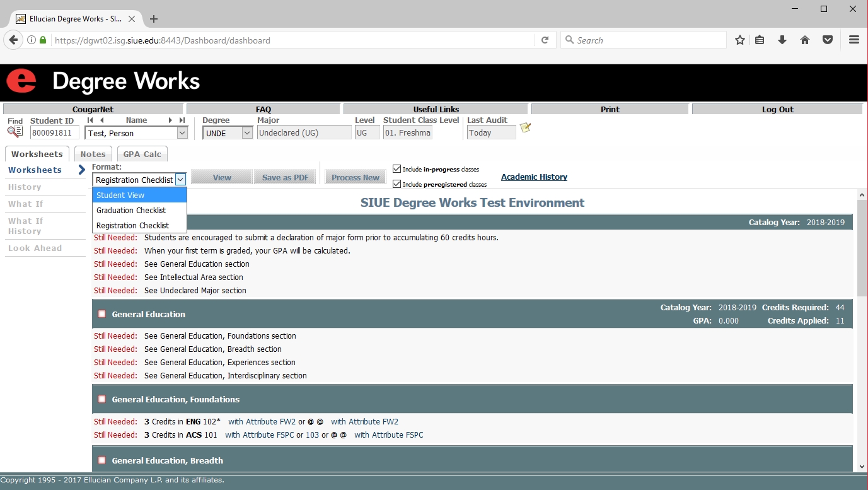The height and width of the screenshot is (490, 868).
Task: Expand the Degree UNDE dropdown
Action: [247, 133]
